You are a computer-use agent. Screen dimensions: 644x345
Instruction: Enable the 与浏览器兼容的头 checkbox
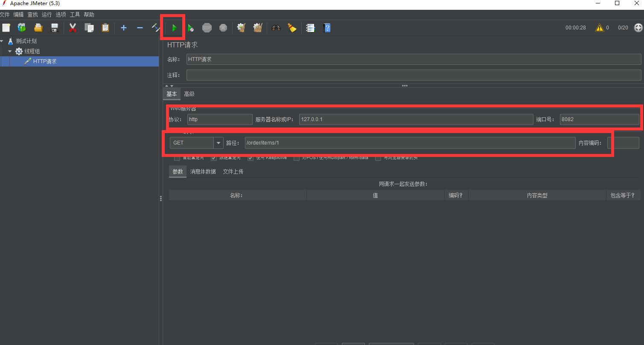378,158
